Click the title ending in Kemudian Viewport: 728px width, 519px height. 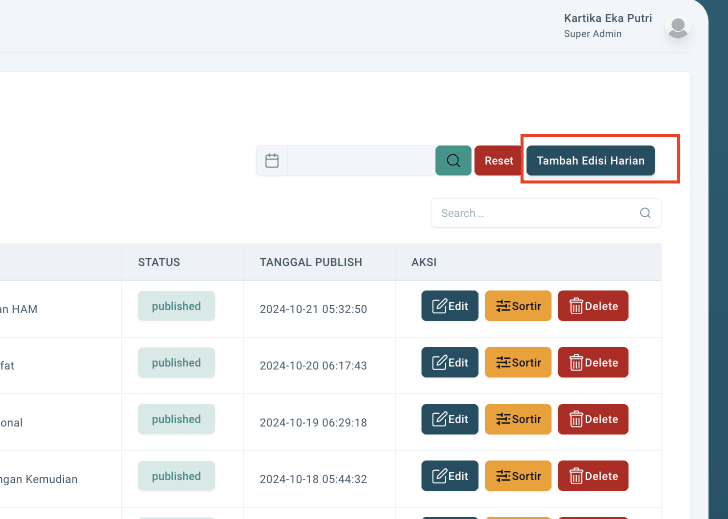39,479
